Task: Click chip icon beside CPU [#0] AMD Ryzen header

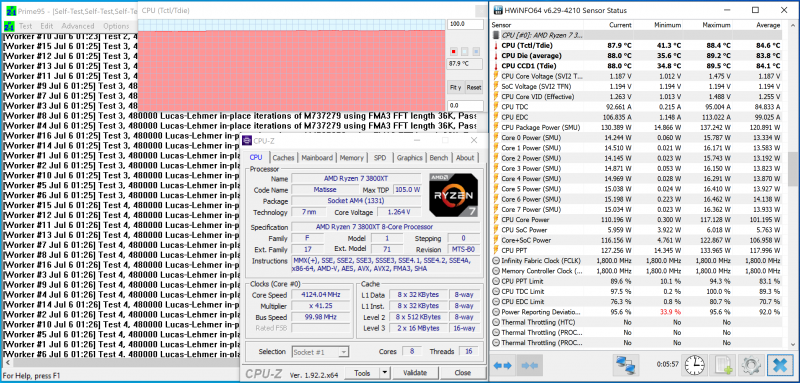Action: 496,35
